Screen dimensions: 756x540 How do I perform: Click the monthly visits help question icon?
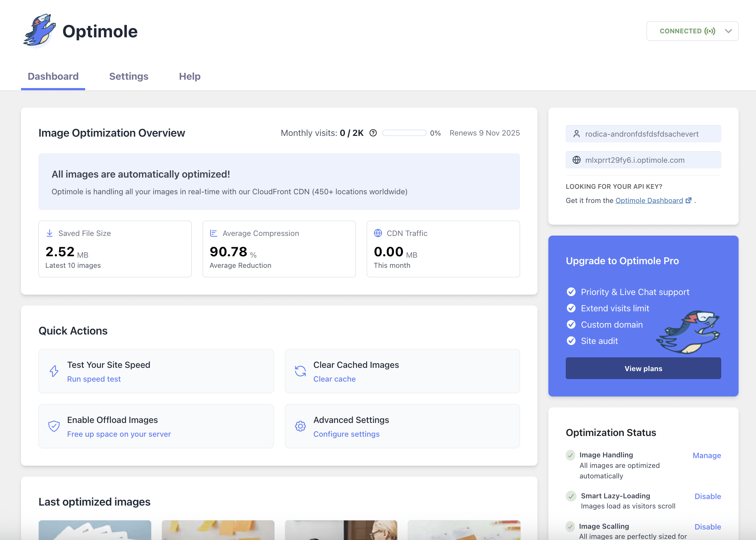tap(373, 133)
